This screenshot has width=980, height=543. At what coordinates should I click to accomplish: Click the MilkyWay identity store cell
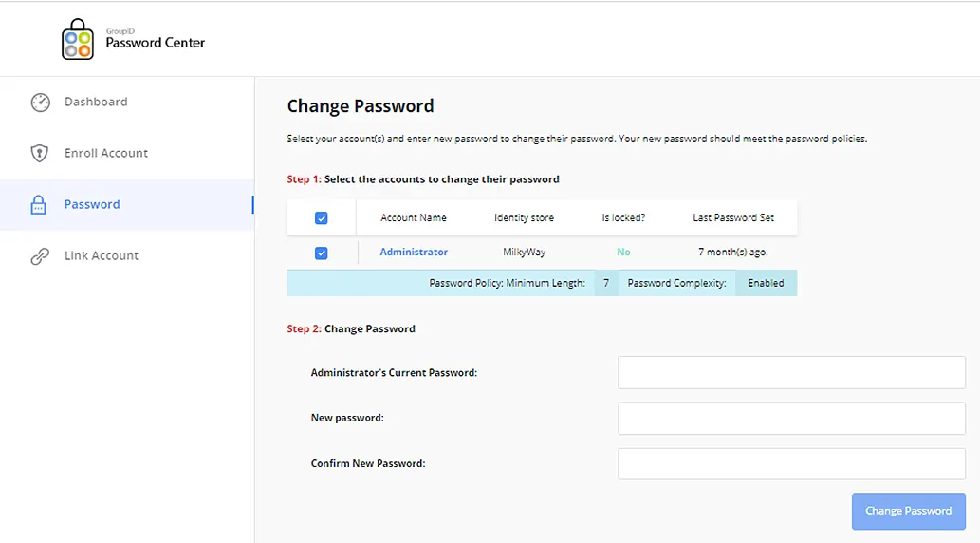(x=524, y=253)
